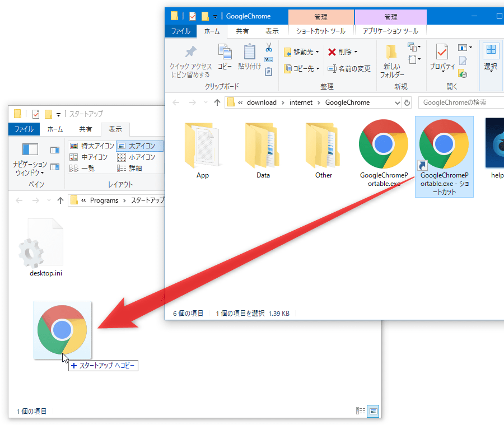
Task: Open recent locations dropdown in GoogleChrome window
Action: (206, 102)
